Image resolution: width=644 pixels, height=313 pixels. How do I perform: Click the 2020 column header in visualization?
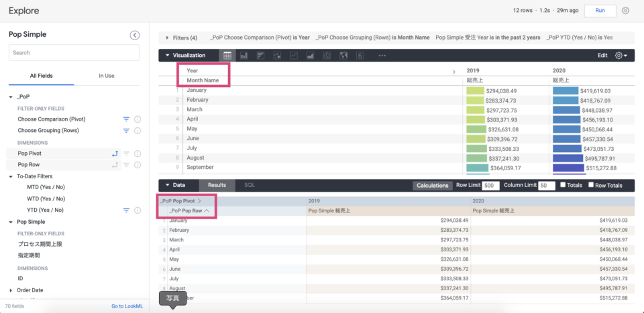[559, 71]
